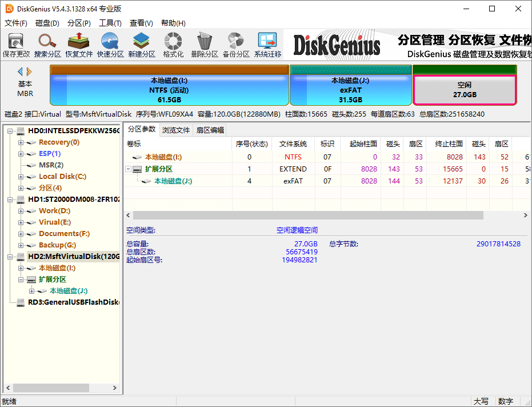Switch to the 分区参数 tab
Screen dimensions: 532x407
click(x=142, y=129)
